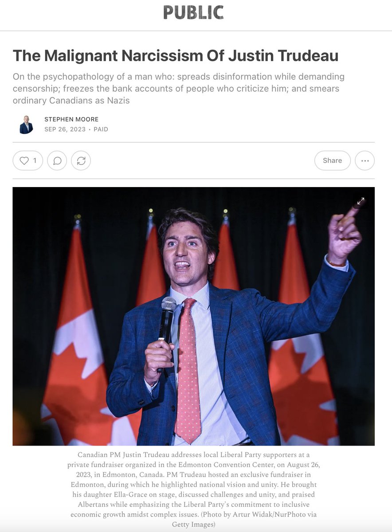The image size is (392, 532).
Task: Click the PAID label beside the date
Action: tap(101, 129)
